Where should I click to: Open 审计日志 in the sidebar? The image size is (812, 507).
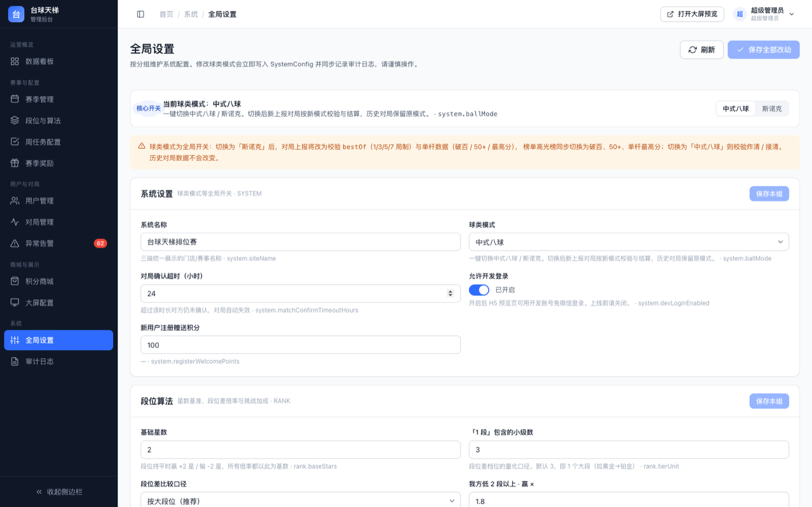point(58,361)
